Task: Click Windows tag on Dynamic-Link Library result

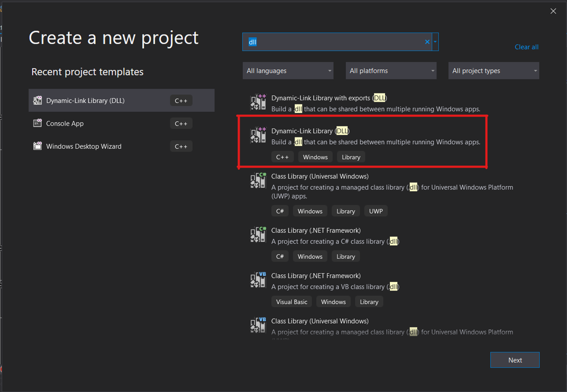Action: coord(315,157)
